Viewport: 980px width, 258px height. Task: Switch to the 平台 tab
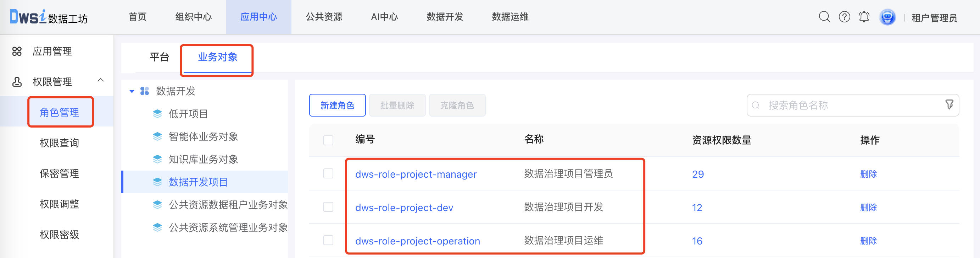159,57
